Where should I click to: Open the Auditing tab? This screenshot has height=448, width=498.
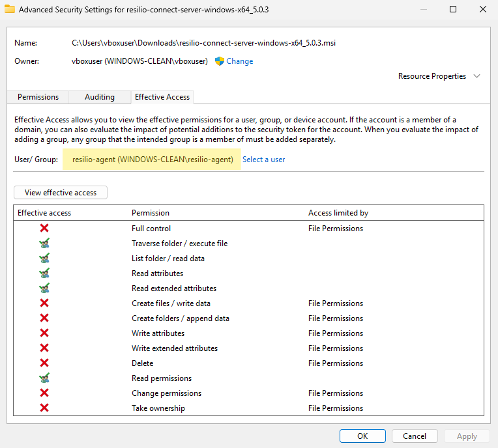[100, 97]
